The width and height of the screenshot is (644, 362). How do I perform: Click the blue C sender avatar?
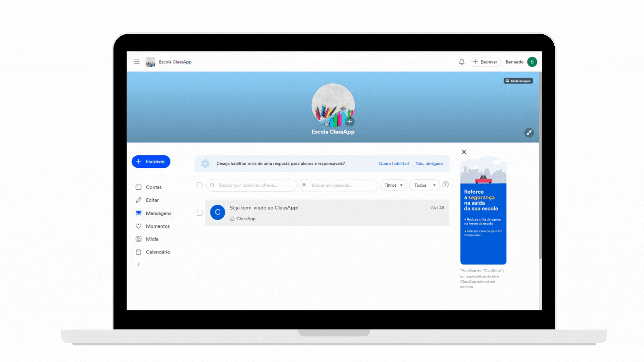217,213
